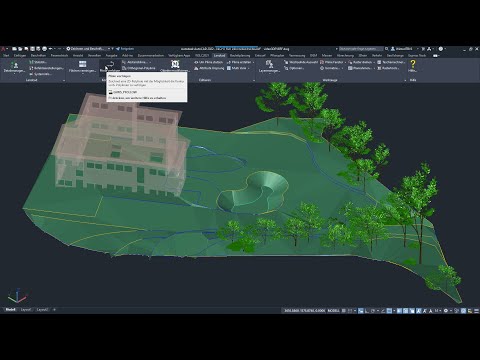Click the large Objekt ribbon icon
Screen dimensions: 480x360
(x=175, y=64)
